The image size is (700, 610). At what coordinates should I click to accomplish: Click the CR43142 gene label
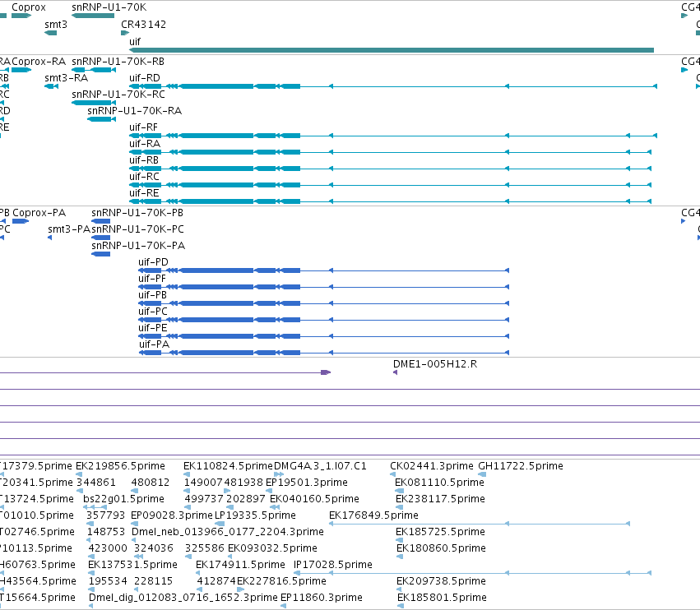143,25
